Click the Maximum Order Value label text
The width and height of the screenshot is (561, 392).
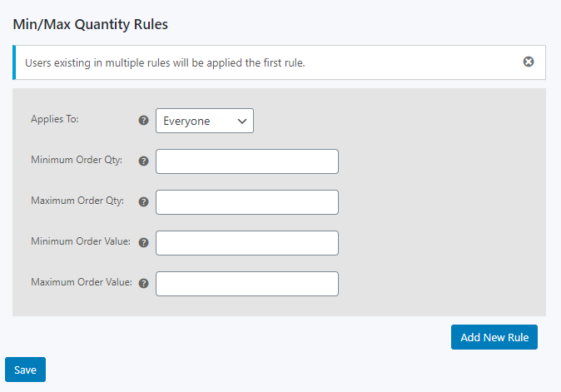point(81,282)
